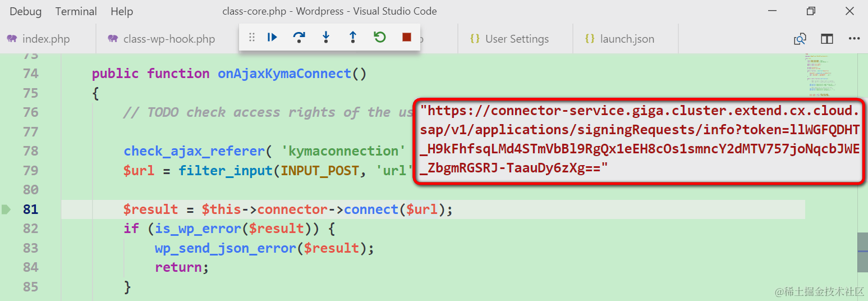Click line number 74
Image resolution: width=868 pixels, height=301 pixels.
click(31, 74)
